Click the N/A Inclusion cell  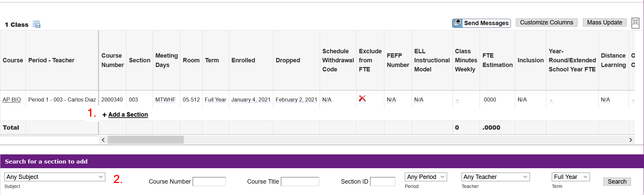pyautogui.click(x=522, y=100)
